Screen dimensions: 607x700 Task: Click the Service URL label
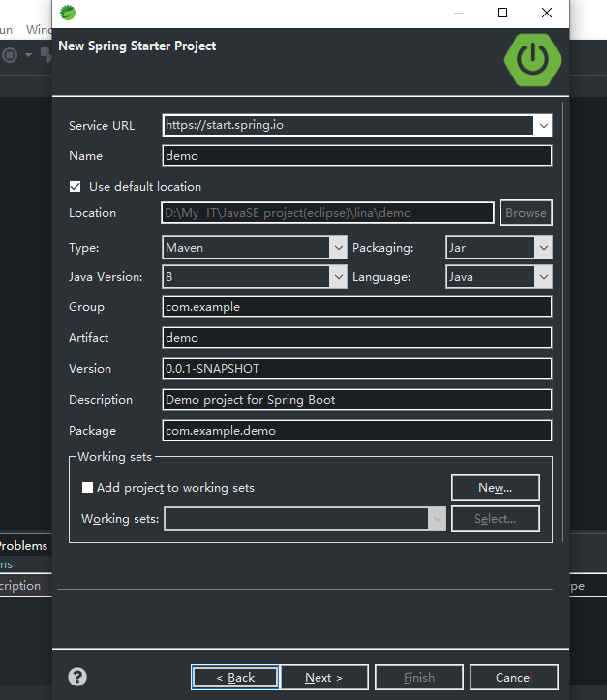tap(102, 126)
